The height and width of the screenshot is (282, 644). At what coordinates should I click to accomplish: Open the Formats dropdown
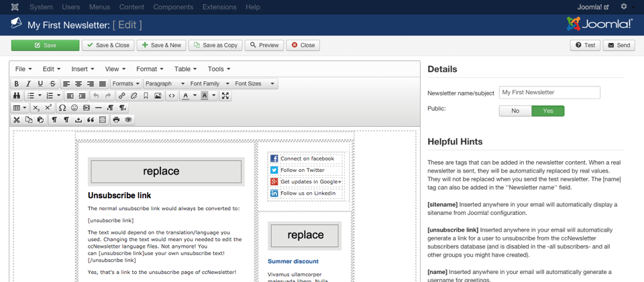click(x=127, y=84)
